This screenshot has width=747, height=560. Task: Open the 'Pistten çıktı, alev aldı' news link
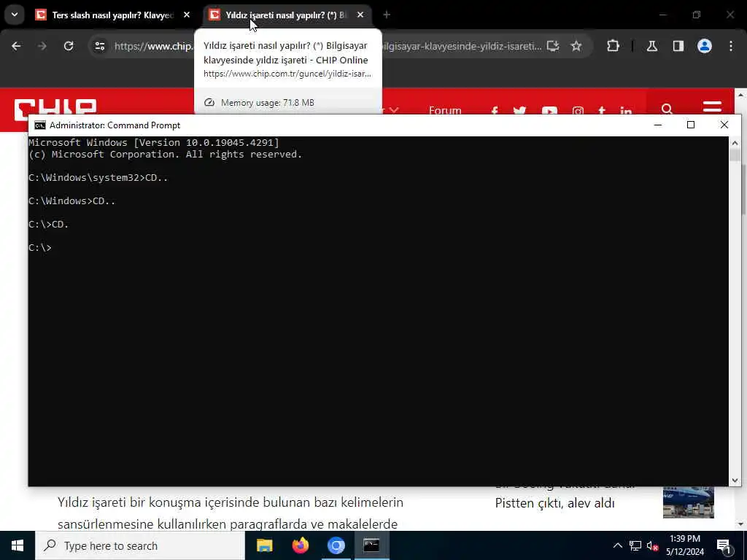(x=554, y=503)
